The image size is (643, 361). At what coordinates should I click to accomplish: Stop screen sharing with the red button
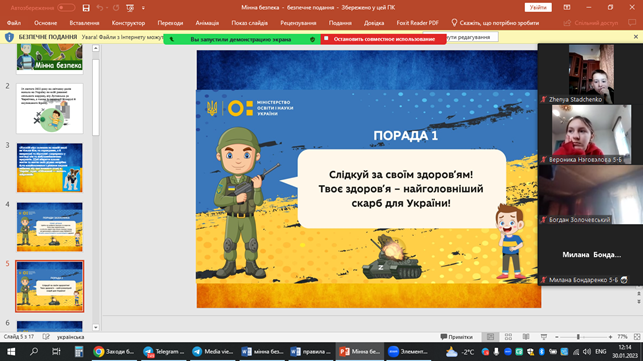point(383,39)
